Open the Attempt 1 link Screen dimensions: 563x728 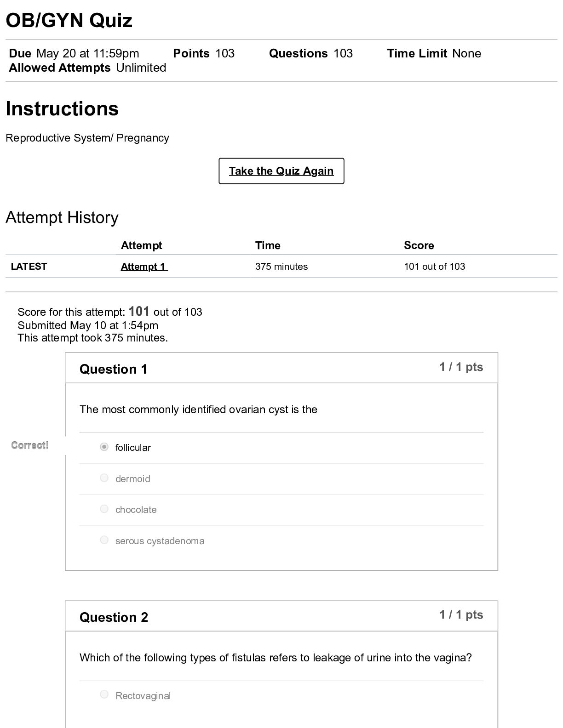point(144,267)
